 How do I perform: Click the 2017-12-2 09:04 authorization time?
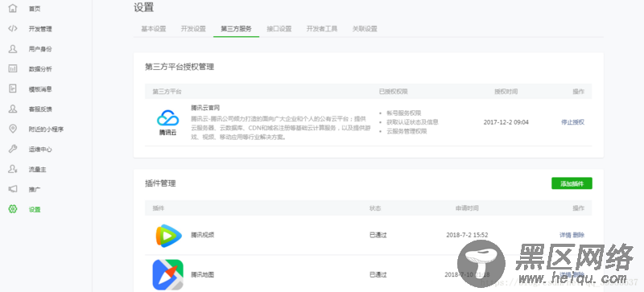(x=506, y=122)
